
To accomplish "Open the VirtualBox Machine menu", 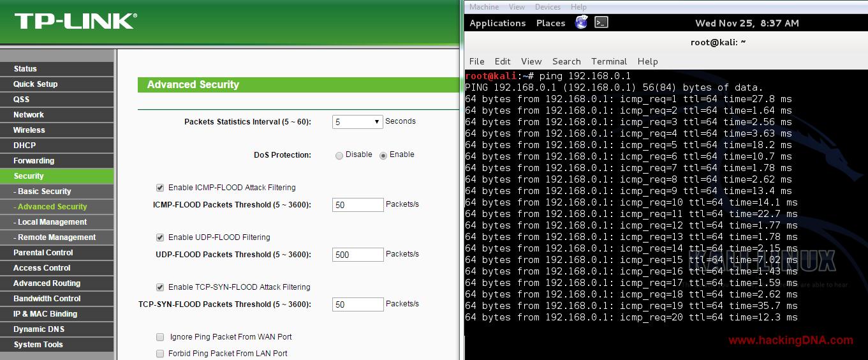I will 484,7.
